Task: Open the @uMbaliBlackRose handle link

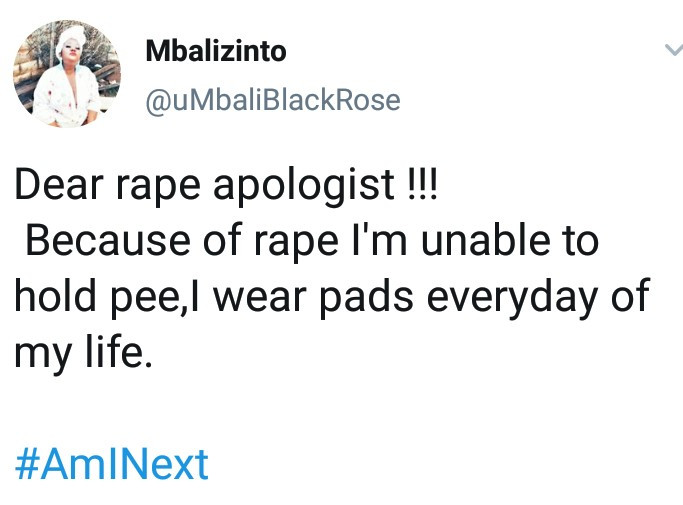Action: pyautogui.click(x=273, y=101)
